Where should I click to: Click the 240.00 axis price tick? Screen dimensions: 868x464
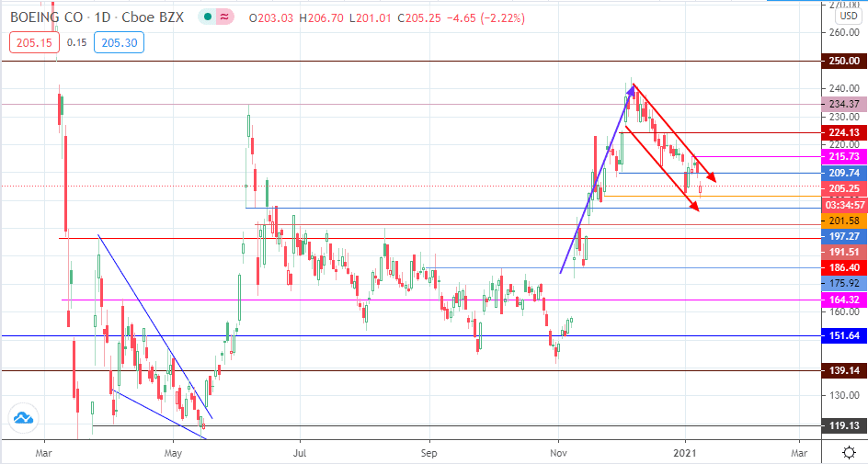(844, 88)
